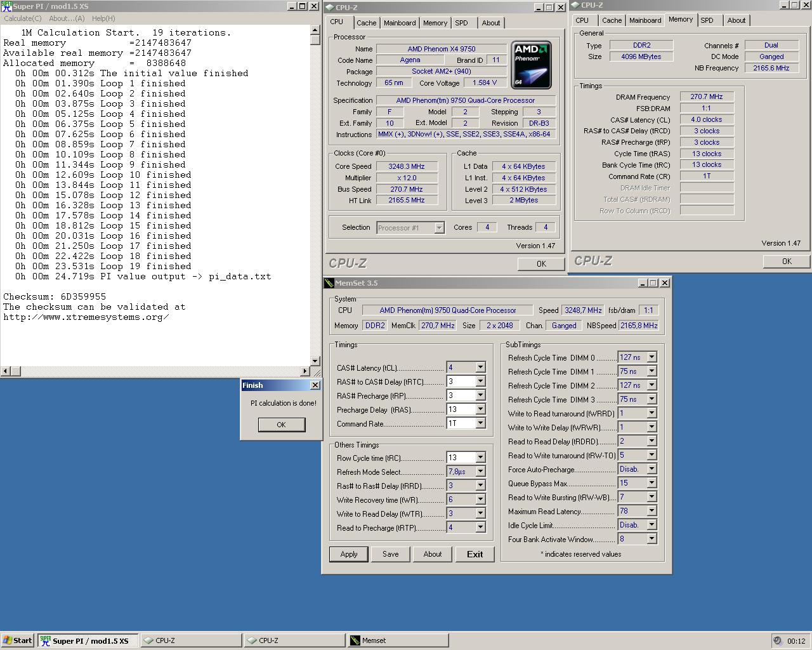Expand Maximum Read Latency dropdown
The image size is (812, 650).
(x=652, y=511)
